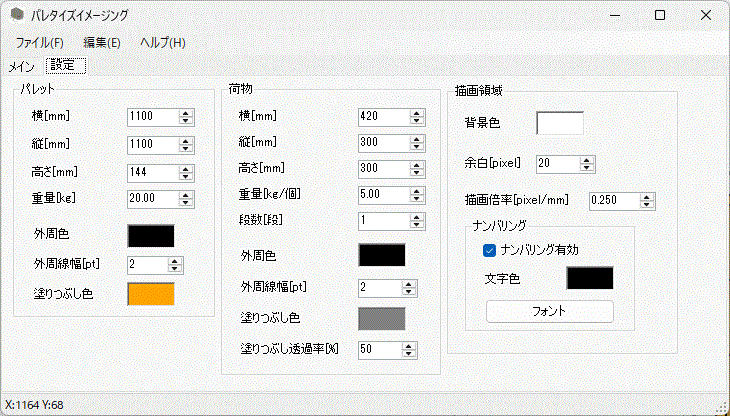This screenshot has height=416, width=730.
Task: Open the 編集(E) menu
Action: (102, 42)
